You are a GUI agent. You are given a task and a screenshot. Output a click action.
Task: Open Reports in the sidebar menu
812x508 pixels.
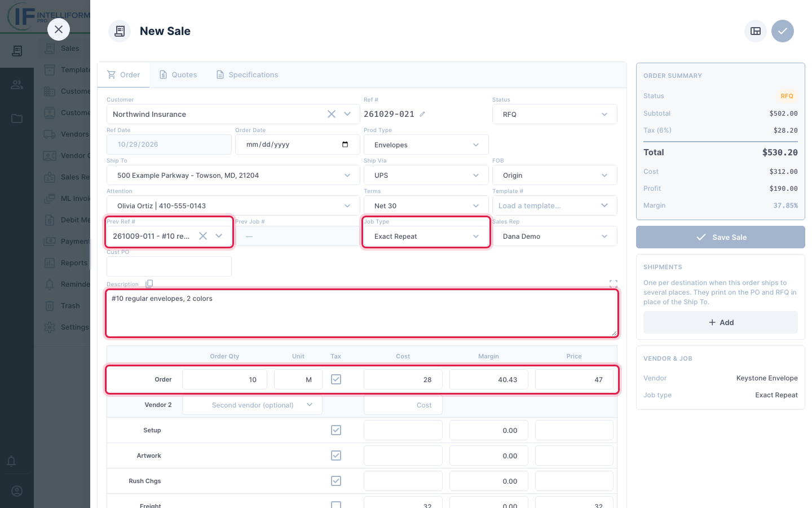pos(66,263)
